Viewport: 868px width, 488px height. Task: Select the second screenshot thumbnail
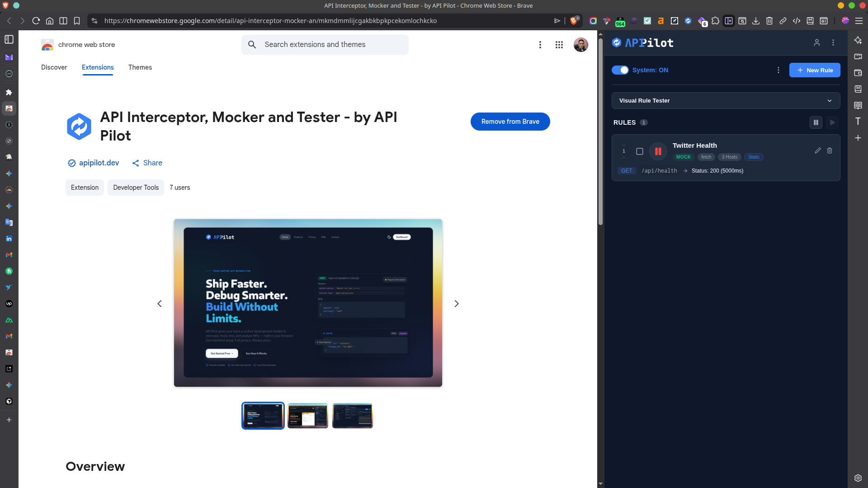307,415
